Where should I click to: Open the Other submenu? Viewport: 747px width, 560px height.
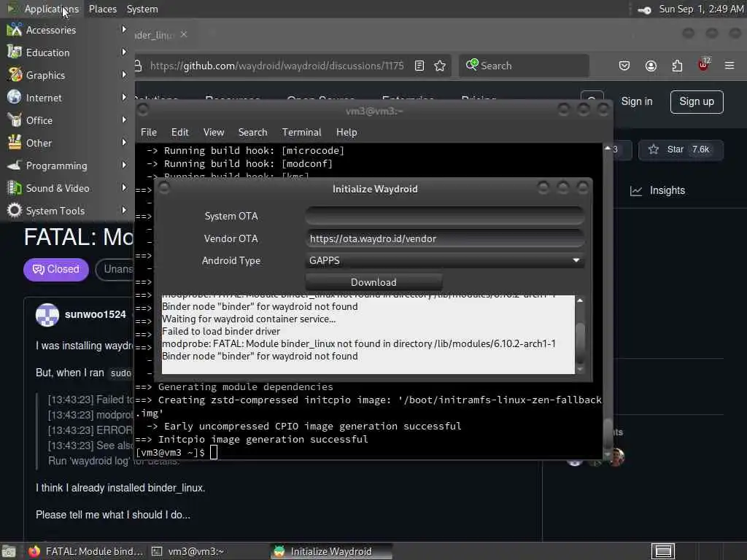click(x=66, y=143)
